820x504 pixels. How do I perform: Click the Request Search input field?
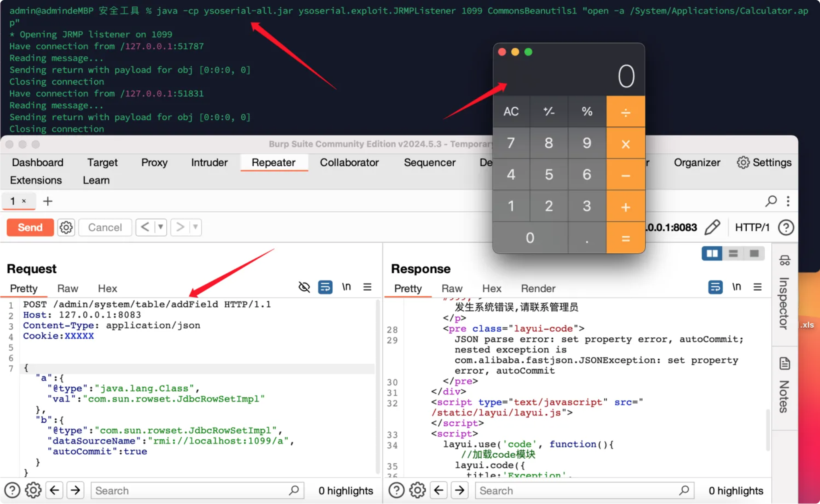click(197, 490)
